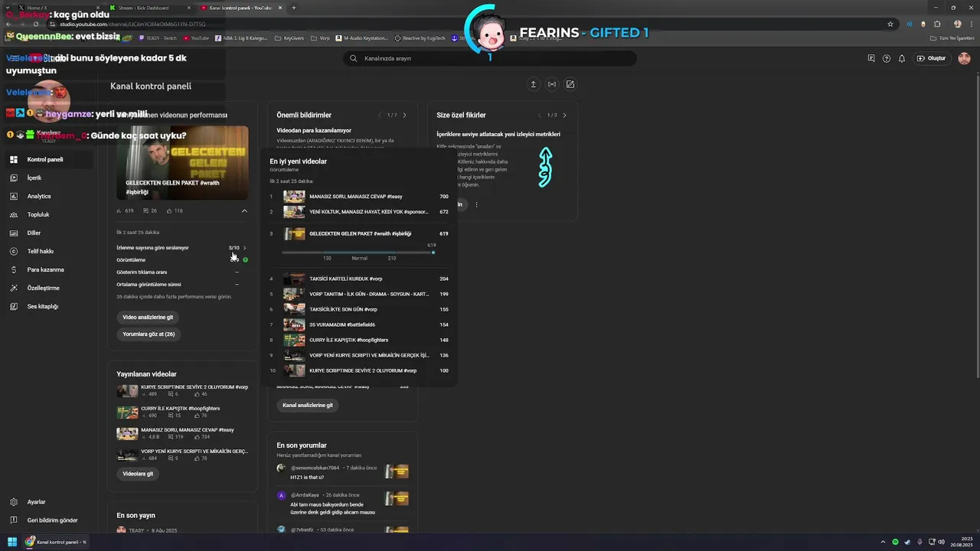Open the channel account avatar
980x551 pixels.
coord(964,58)
